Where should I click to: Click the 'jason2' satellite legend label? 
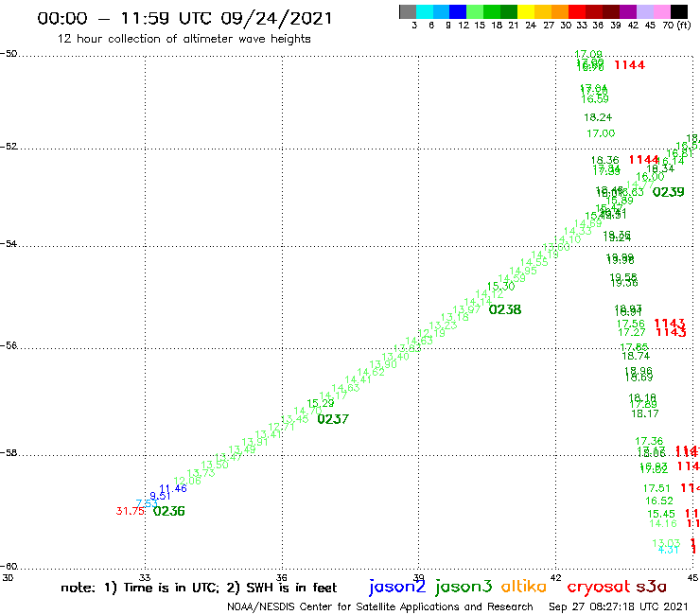[397, 587]
